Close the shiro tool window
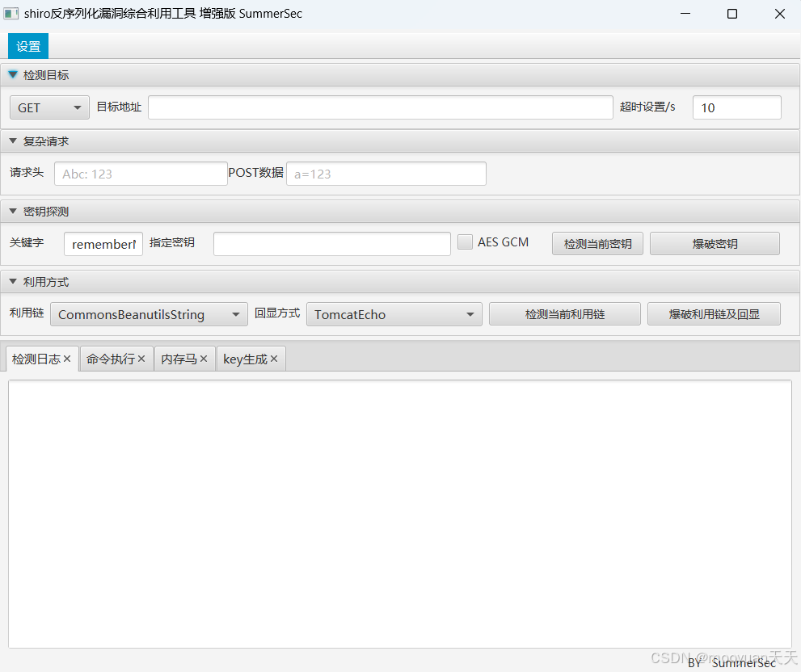Screen dimensions: 801x672 [x=779, y=13]
